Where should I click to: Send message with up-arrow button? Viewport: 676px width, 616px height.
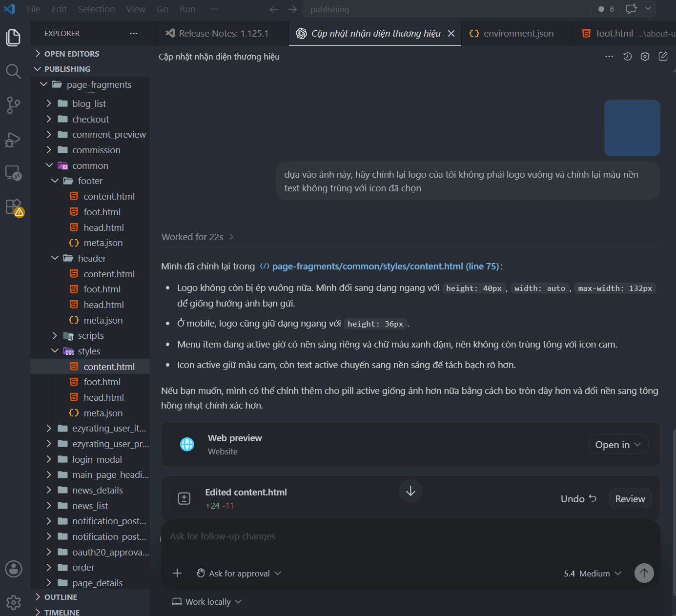pos(644,573)
